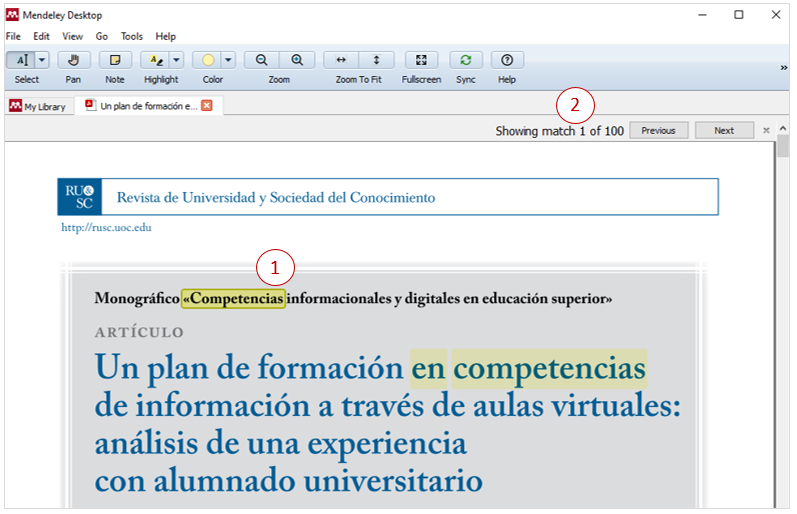
Task: Enter Fullscreen reading mode
Action: [x=421, y=60]
